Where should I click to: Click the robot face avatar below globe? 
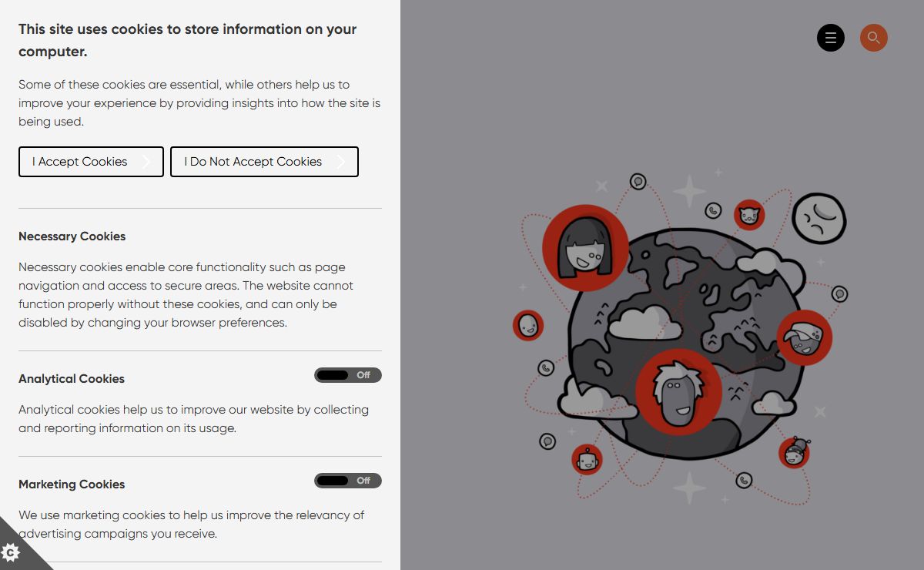click(587, 460)
